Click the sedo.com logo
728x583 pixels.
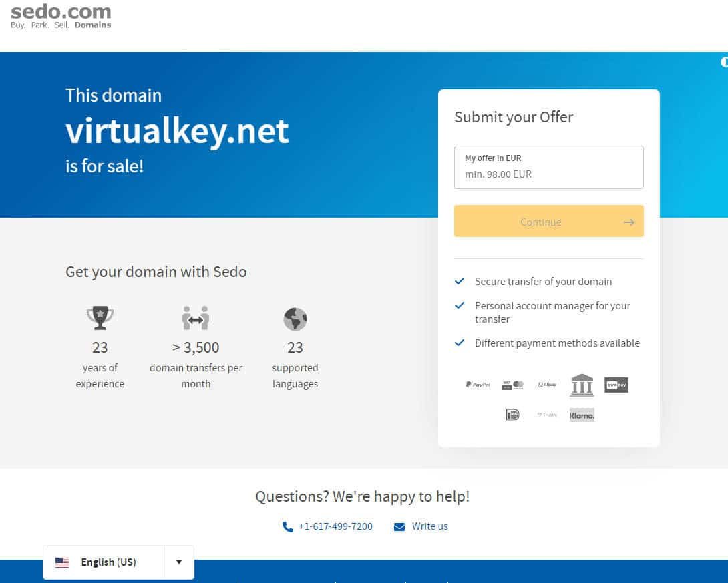[61, 16]
